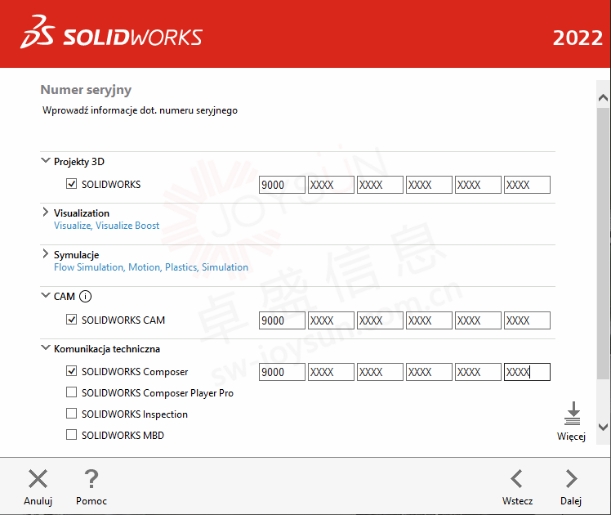Click the Więcej download icon
The width and height of the screenshot is (611, 515).
(572, 413)
